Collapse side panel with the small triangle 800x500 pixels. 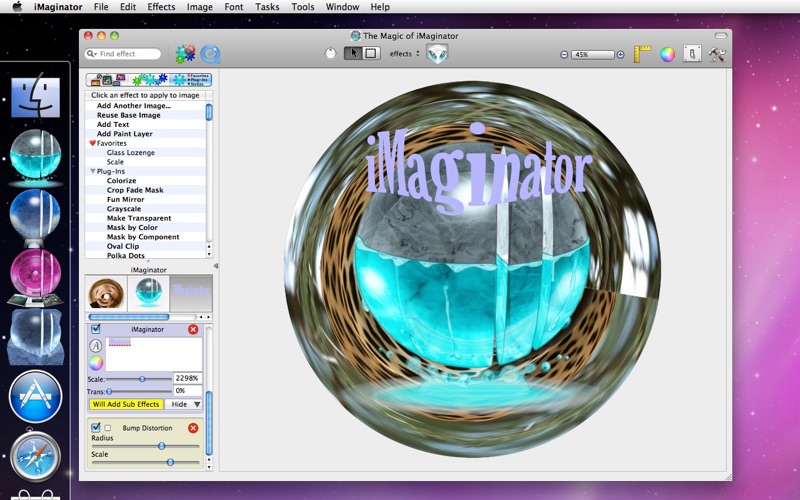click(x=215, y=266)
